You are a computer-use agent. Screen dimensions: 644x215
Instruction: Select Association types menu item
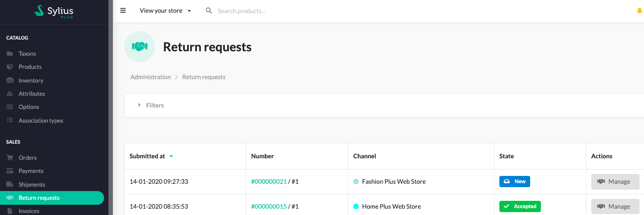pyautogui.click(x=41, y=121)
